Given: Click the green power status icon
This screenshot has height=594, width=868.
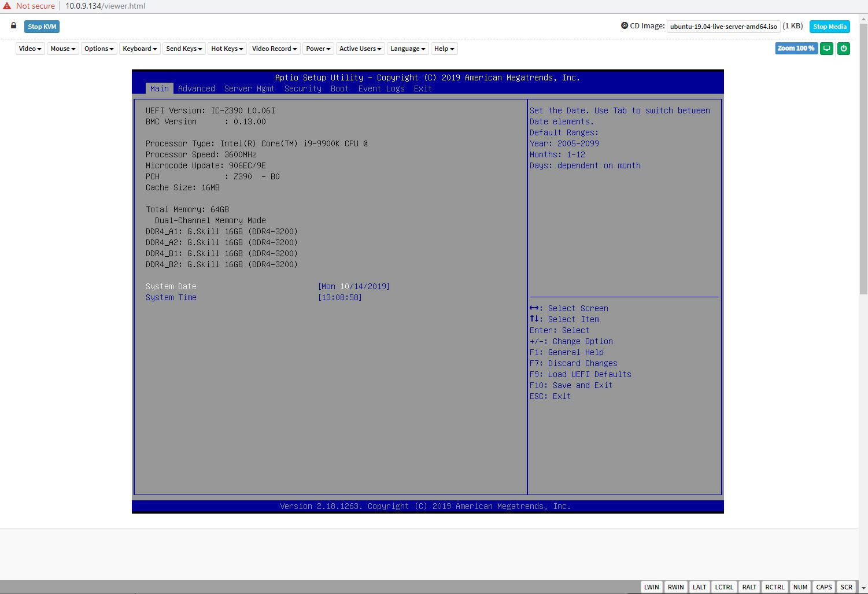Looking at the screenshot, I should (x=844, y=49).
